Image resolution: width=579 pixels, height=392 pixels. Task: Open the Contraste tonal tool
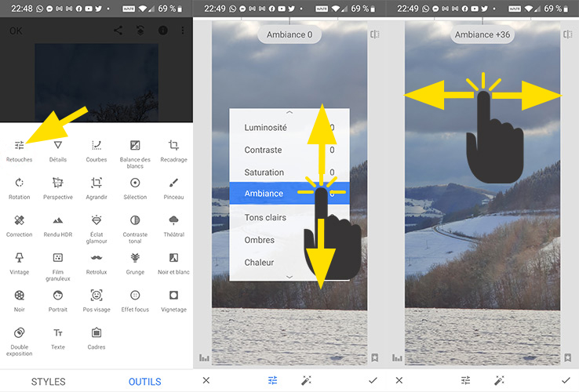coord(135,230)
